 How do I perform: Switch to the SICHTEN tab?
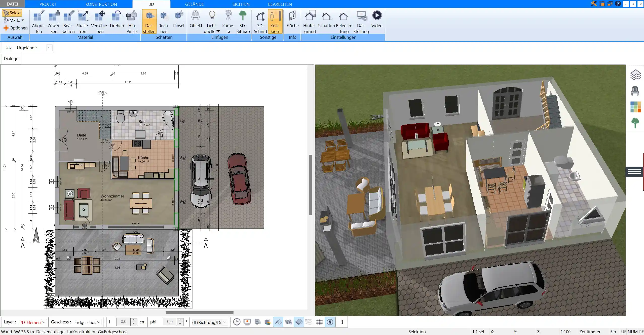[x=241, y=4]
